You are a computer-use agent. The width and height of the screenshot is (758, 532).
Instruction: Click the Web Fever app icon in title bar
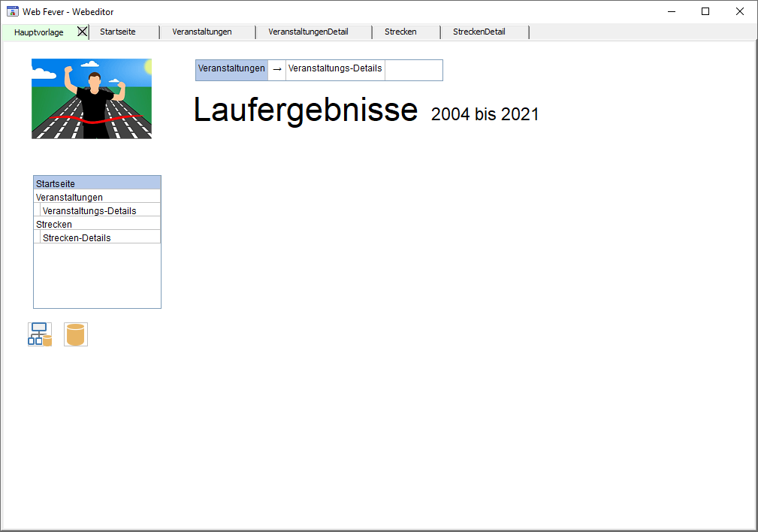point(12,11)
